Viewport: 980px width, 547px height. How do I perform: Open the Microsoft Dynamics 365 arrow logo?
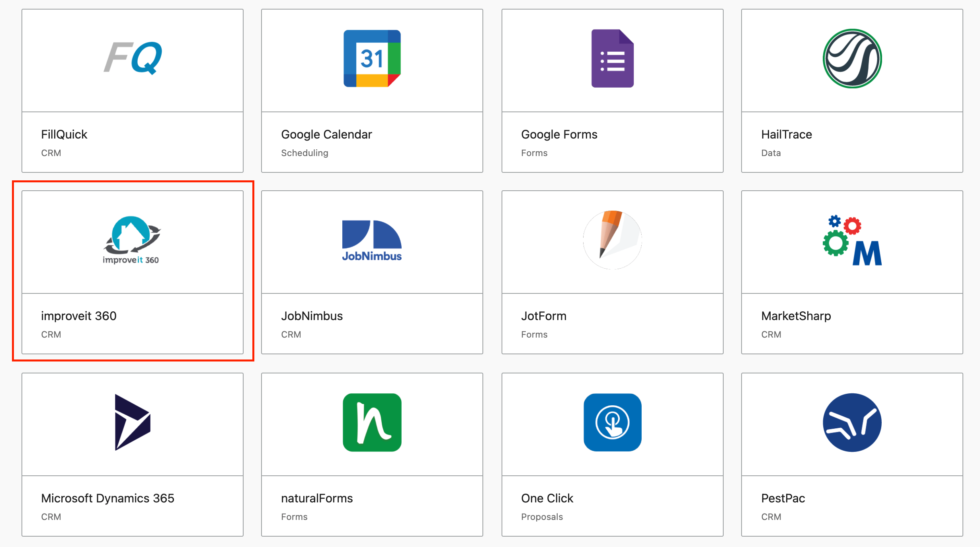[133, 422]
